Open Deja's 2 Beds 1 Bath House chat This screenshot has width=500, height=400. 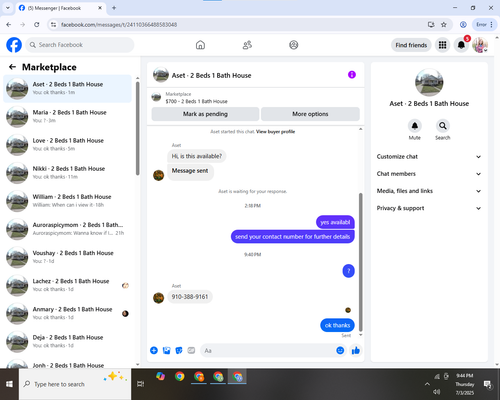point(68,341)
